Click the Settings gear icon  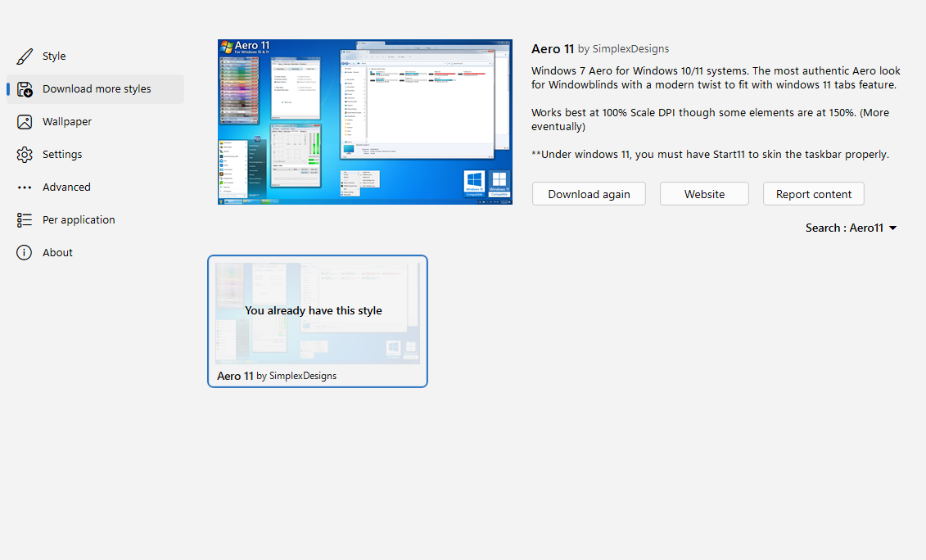click(25, 155)
